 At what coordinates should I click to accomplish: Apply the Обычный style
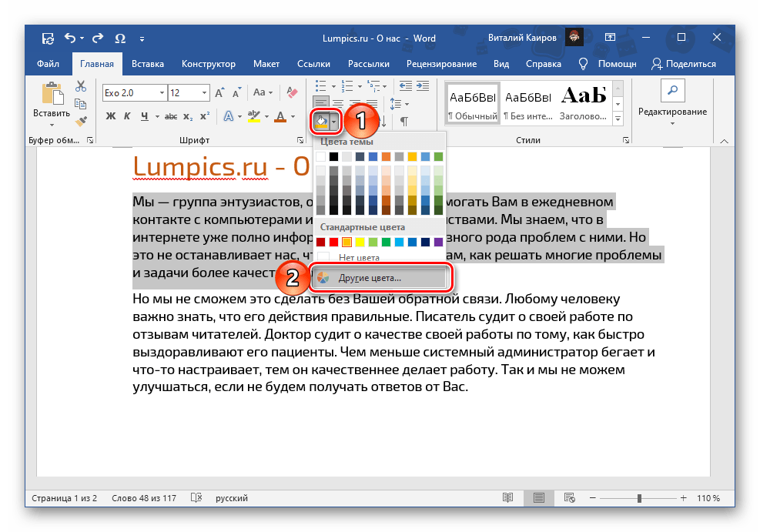[x=473, y=104]
